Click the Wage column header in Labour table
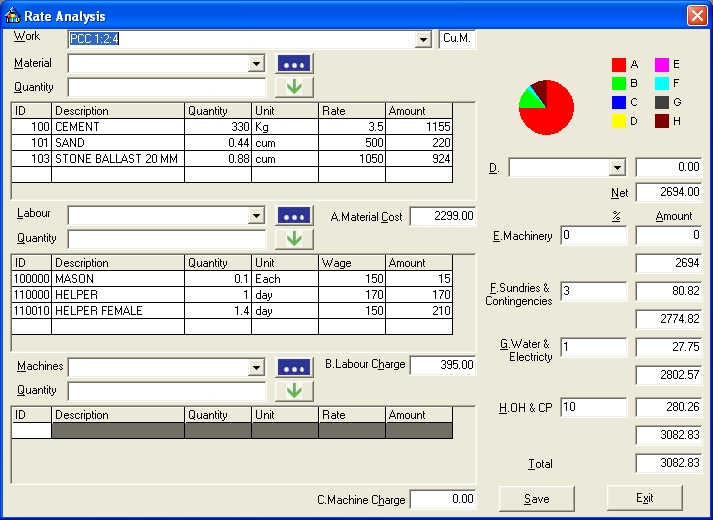The image size is (713, 520). [x=352, y=263]
